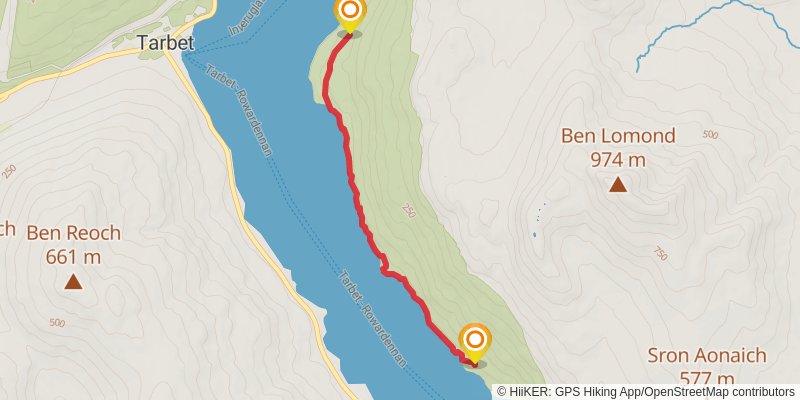Click the Inveruglas ferry route label
Screen dimensions: 800x400
tap(244, 19)
